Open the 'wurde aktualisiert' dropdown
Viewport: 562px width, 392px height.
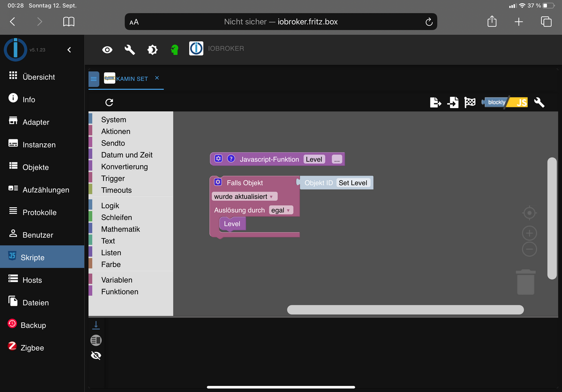[244, 196]
